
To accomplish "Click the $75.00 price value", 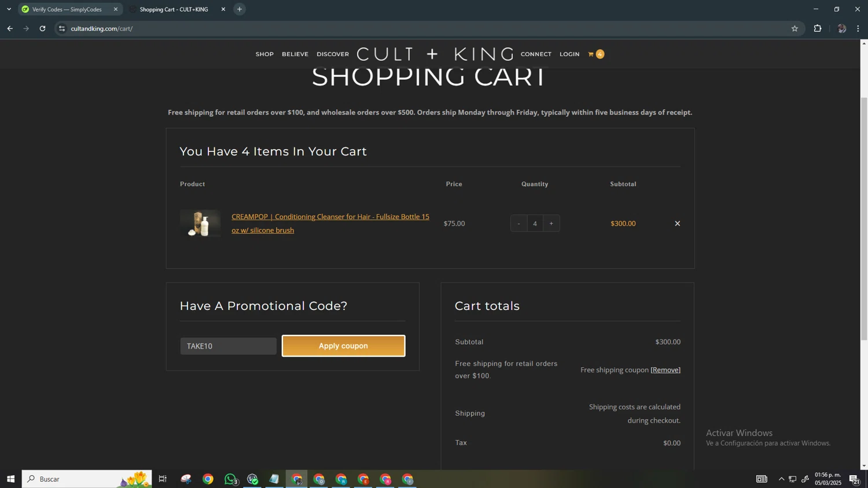I will (x=454, y=224).
